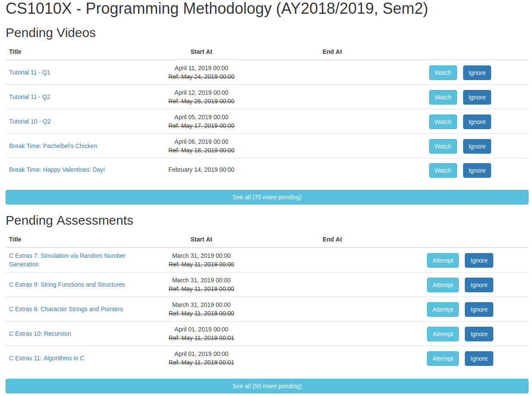Open C Extras 7: Simulation via Random Number Generation
The image size is (532, 396).
click(x=67, y=260)
